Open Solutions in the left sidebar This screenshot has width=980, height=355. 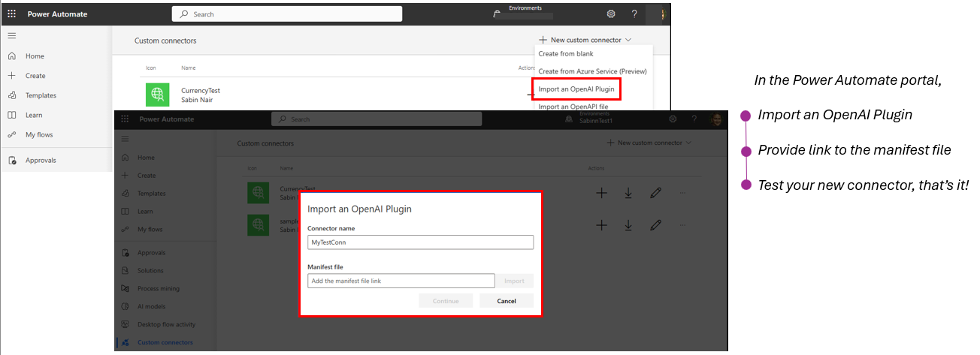click(x=150, y=270)
